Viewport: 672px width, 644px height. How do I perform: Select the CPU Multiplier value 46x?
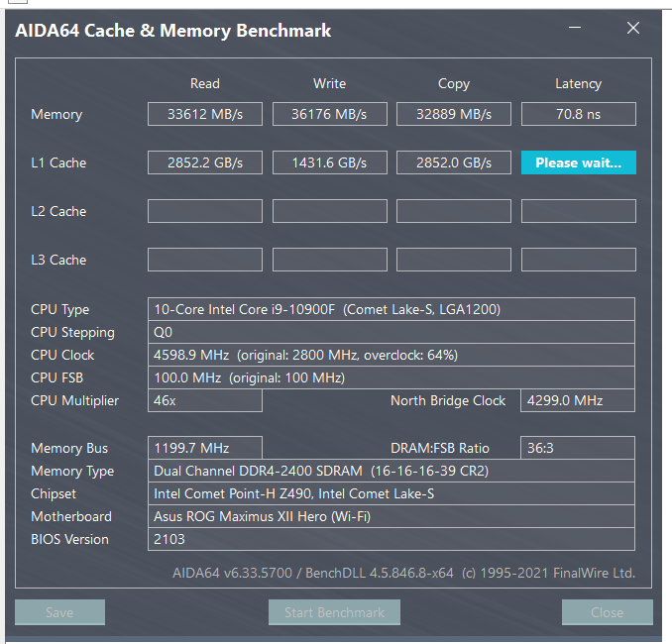205,400
